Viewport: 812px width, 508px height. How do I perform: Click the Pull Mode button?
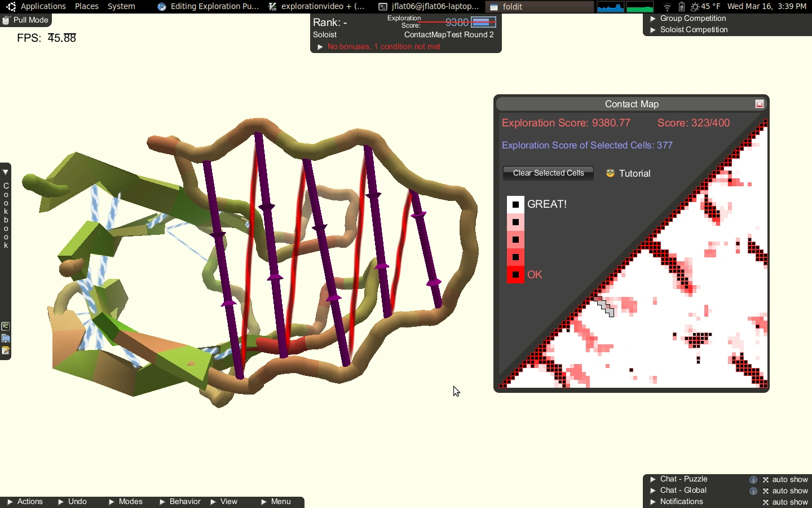26,20
